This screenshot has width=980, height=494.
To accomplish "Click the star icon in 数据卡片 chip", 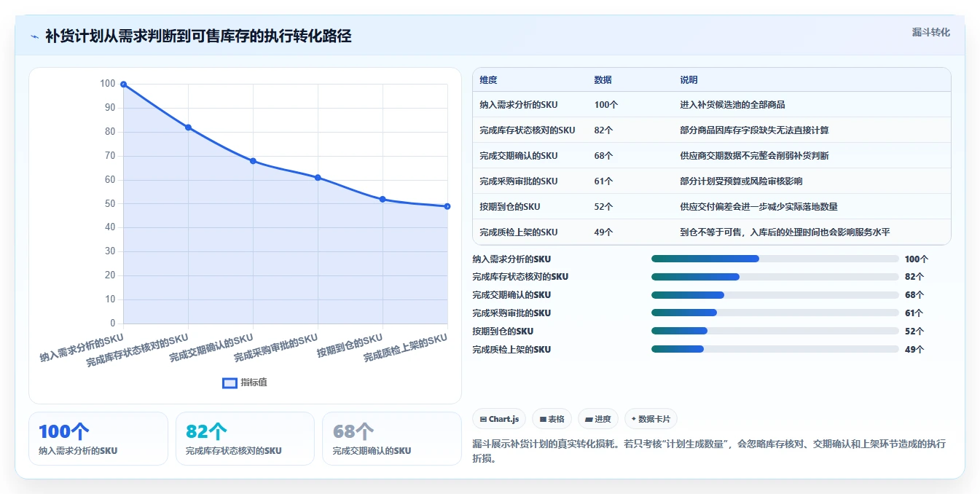I will [x=634, y=419].
